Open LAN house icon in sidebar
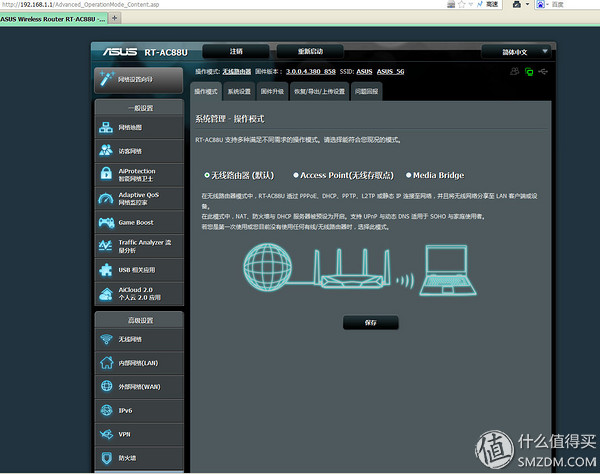The image size is (600, 474). pos(107,363)
